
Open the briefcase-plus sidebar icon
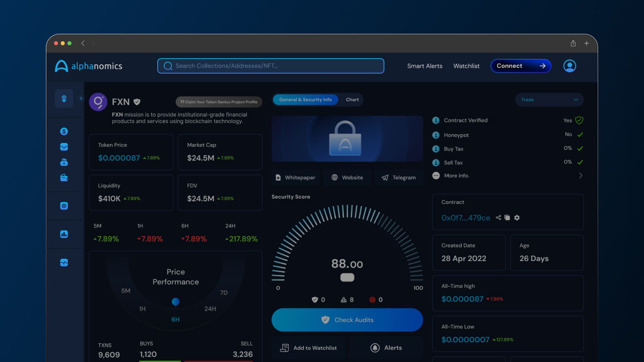point(64,162)
